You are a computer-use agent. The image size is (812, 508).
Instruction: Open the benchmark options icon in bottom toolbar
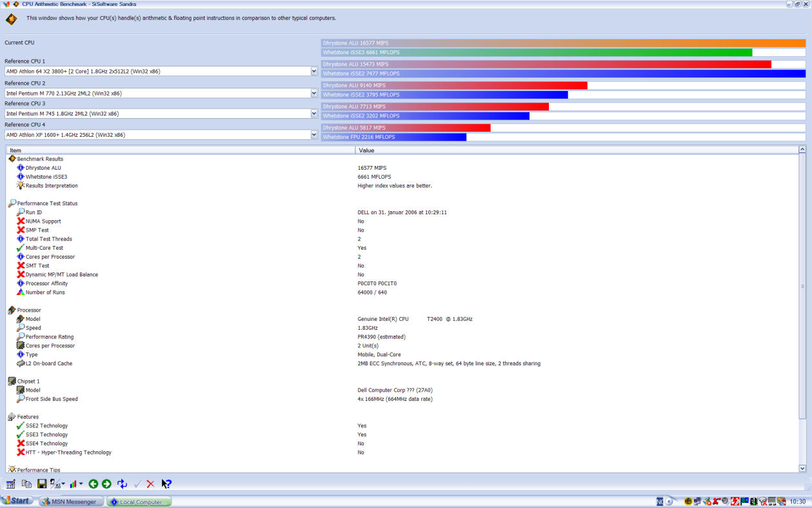(x=10, y=483)
